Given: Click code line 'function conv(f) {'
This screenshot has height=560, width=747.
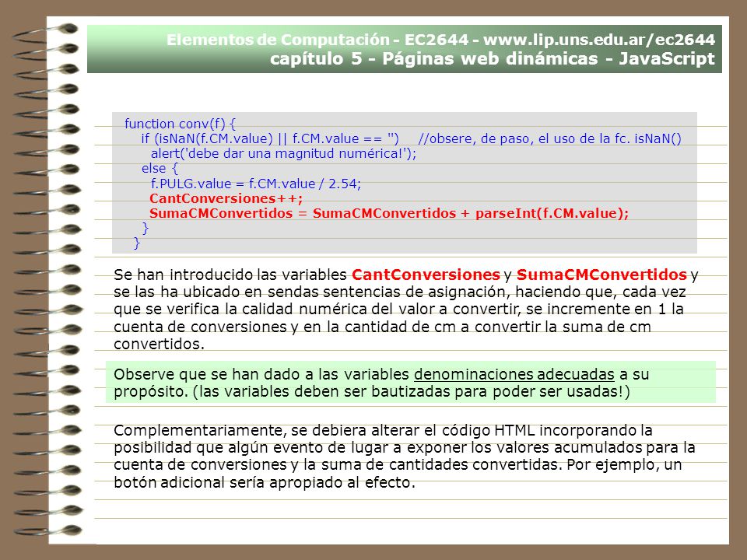Looking at the screenshot, I should pos(180,124).
